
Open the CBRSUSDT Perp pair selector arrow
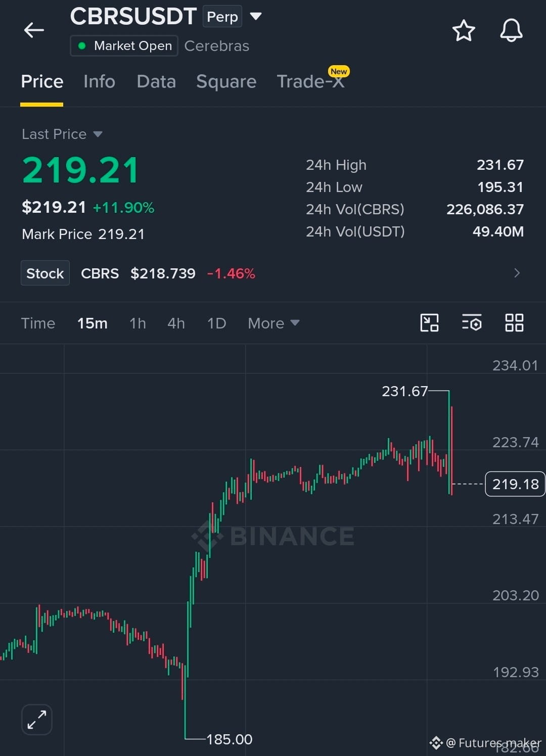tap(256, 16)
